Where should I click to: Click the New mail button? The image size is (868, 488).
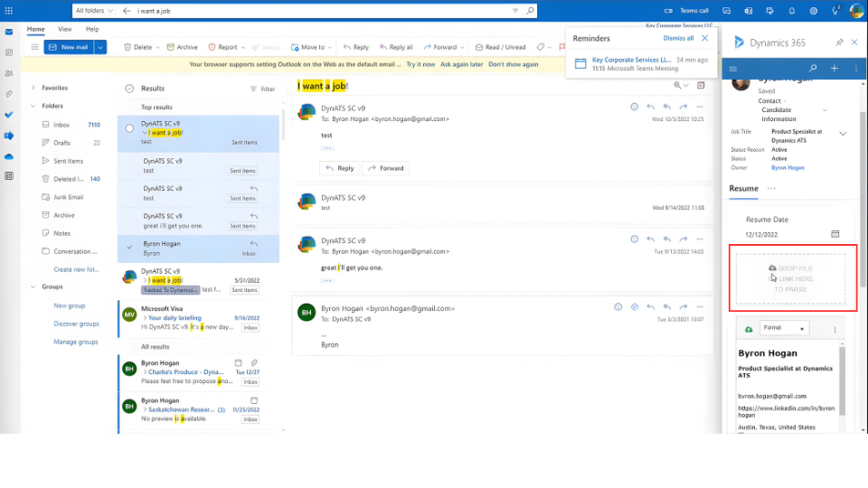coord(69,47)
